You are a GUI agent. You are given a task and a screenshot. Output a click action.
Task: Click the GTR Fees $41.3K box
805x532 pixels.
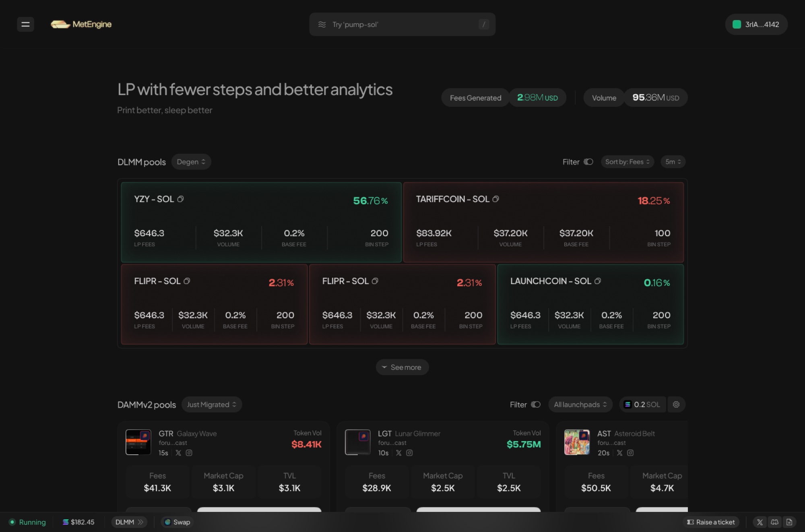157,482
